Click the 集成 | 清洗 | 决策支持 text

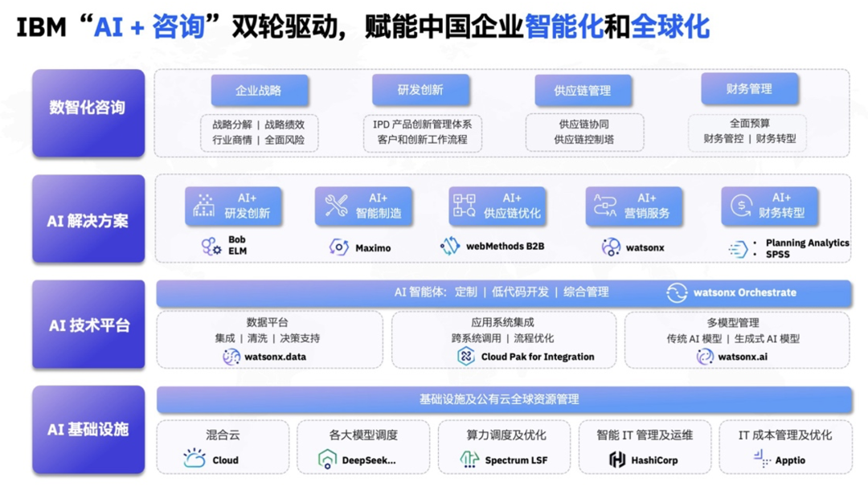pyautogui.click(x=268, y=338)
